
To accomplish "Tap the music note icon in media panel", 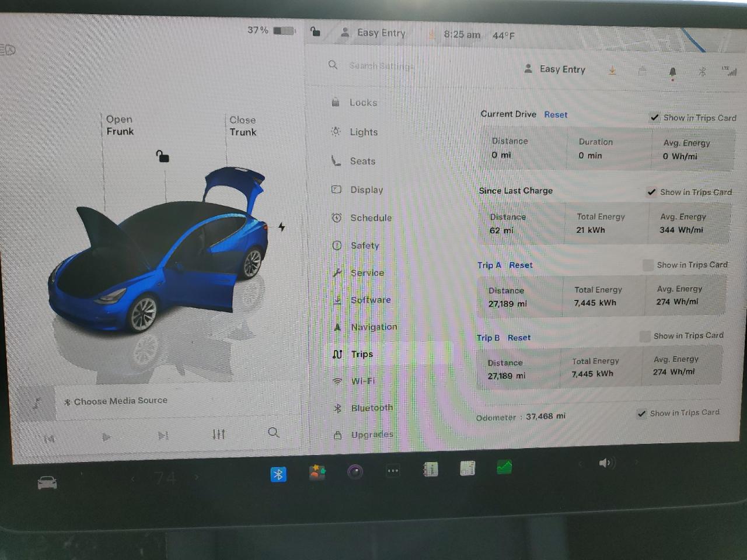I will coord(36,402).
